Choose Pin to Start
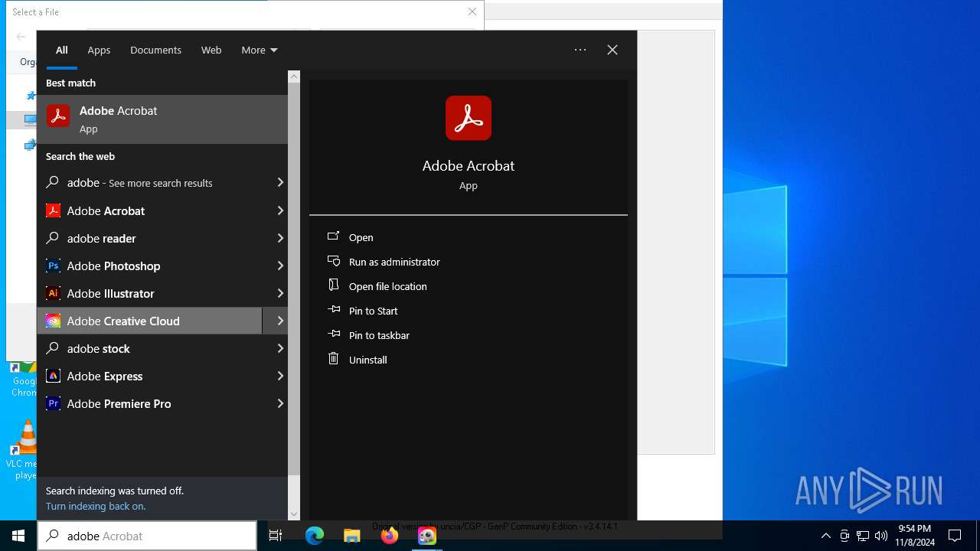Viewport: 980px width, 551px height. 374,311
